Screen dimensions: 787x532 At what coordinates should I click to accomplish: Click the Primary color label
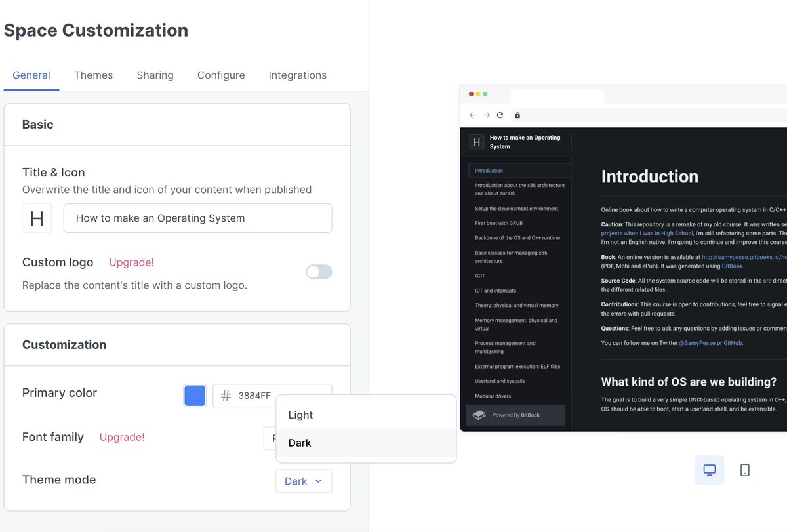pyautogui.click(x=60, y=393)
